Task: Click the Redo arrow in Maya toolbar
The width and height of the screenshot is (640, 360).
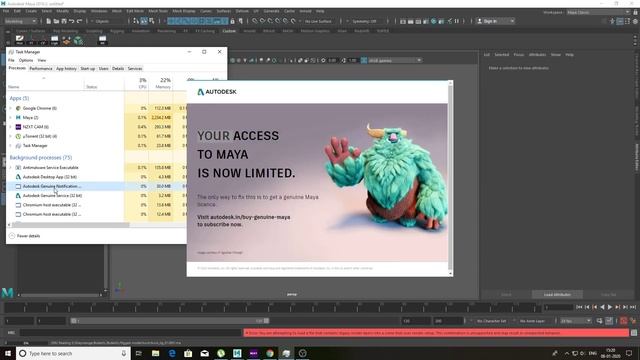Action: pos(80,21)
